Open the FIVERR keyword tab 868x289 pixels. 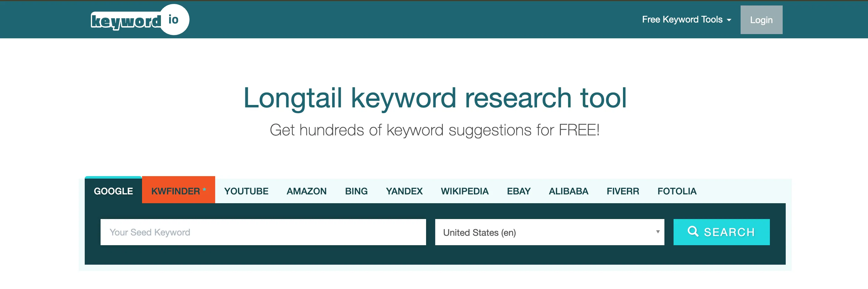click(623, 191)
